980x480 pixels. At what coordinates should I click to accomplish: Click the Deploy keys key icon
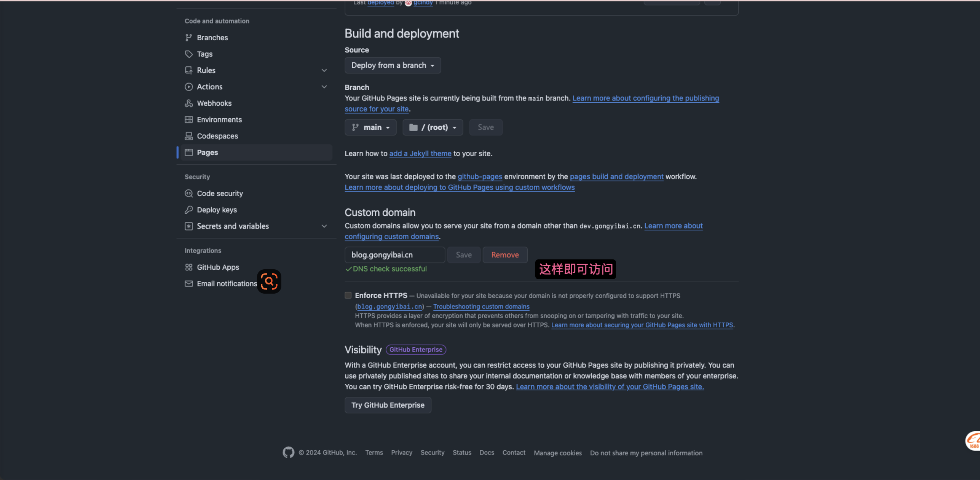pyautogui.click(x=188, y=210)
